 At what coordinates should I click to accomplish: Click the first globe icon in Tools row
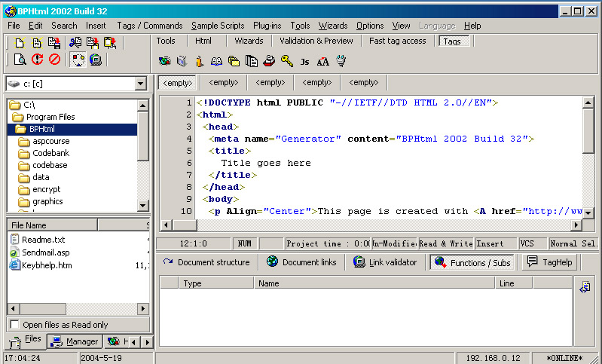(165, 61)
